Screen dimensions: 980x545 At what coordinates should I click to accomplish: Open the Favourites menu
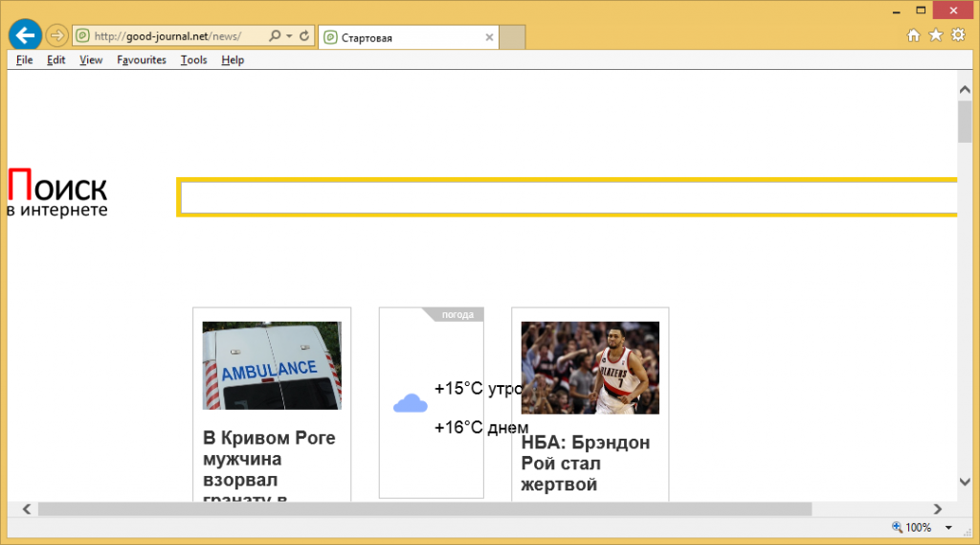pos(142,59)
